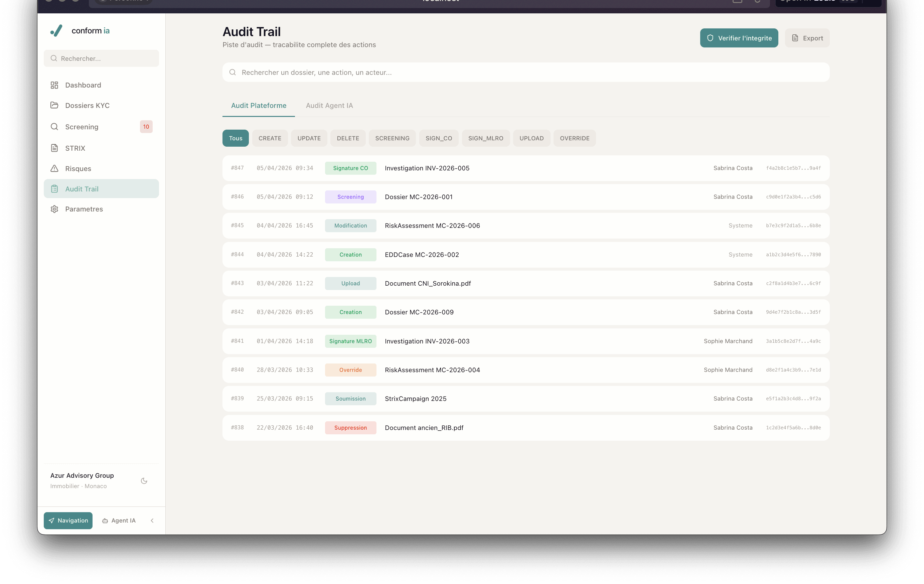The width and height of the screenshot is (924, 584).
Task: Open Parametres with the gear icon
Action: (x=54, y=209)
